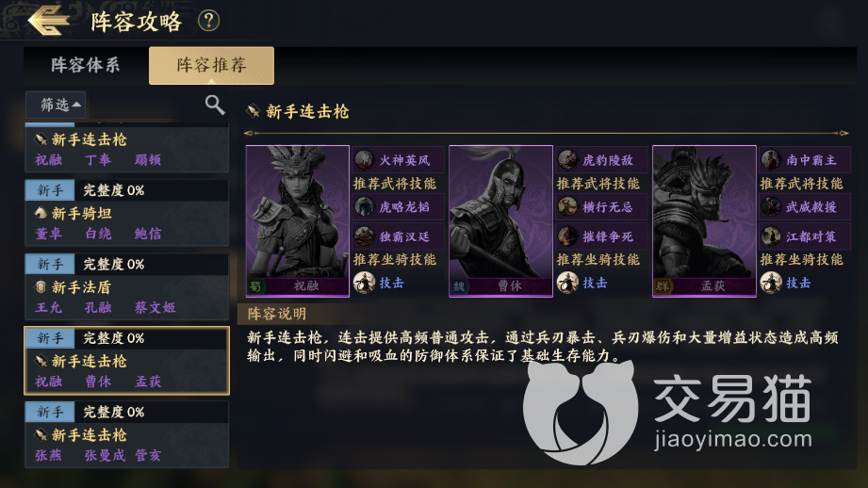Click the 江都对策 skill icon
868x488 pixels.
click(x=771, y=236)
